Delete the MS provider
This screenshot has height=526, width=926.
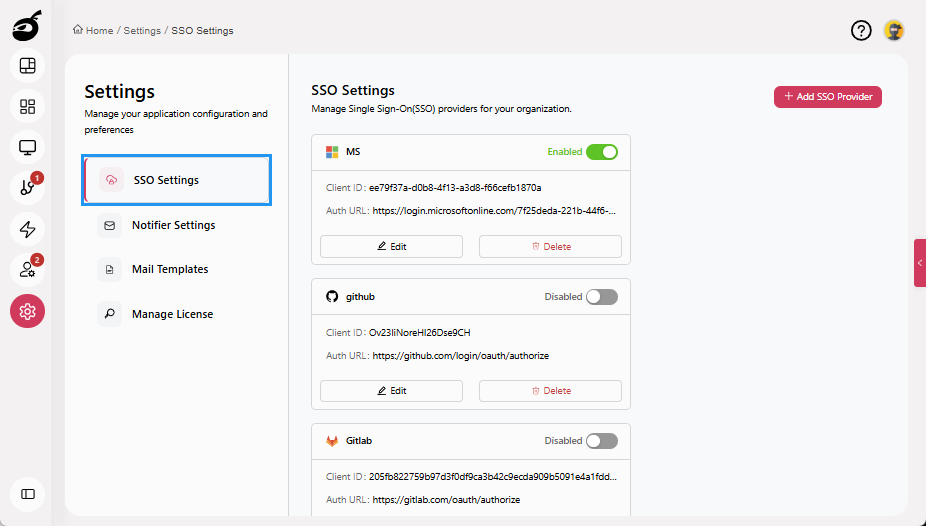click(x=550, y=246)
